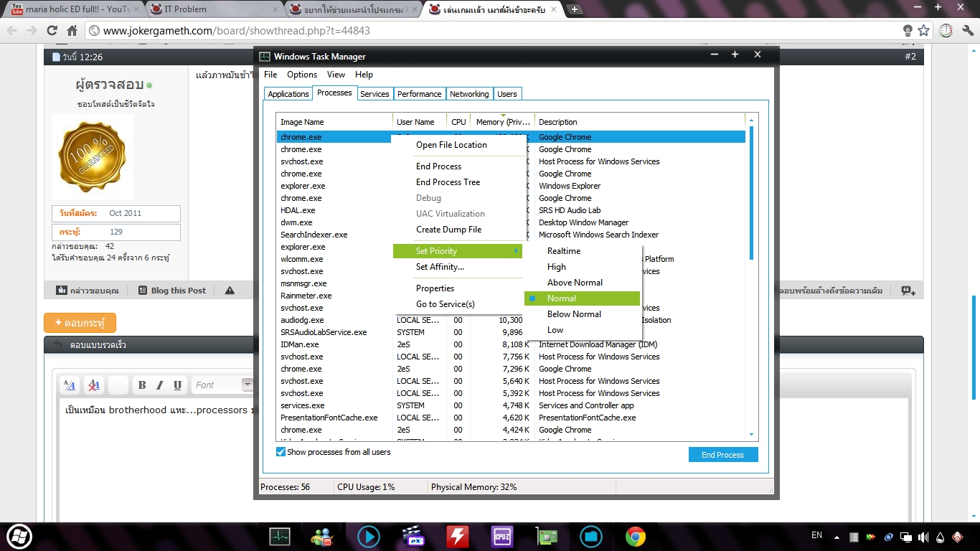Screen dimensions: 980x551
Task: Show hidden system tray icons
Action: click(836, 536)
